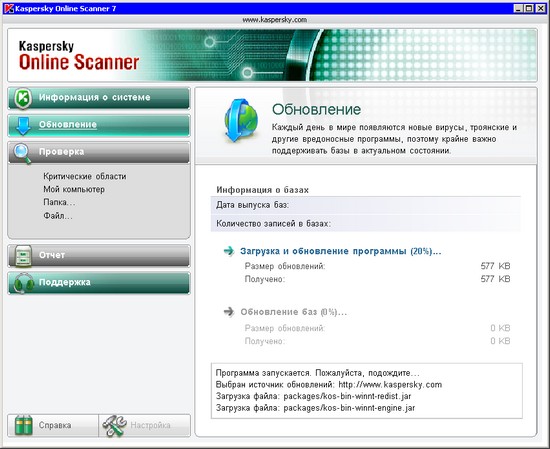Image resolution: width=550 pixels, height=449 pixels.
Task: Expand the Проверка section
Action: click(99, 153)
